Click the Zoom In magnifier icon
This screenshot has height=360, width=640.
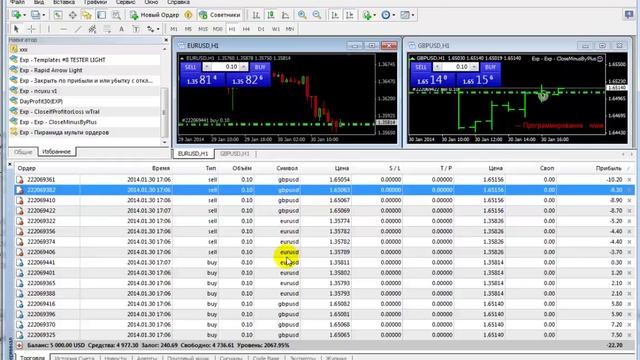[302, 15]
